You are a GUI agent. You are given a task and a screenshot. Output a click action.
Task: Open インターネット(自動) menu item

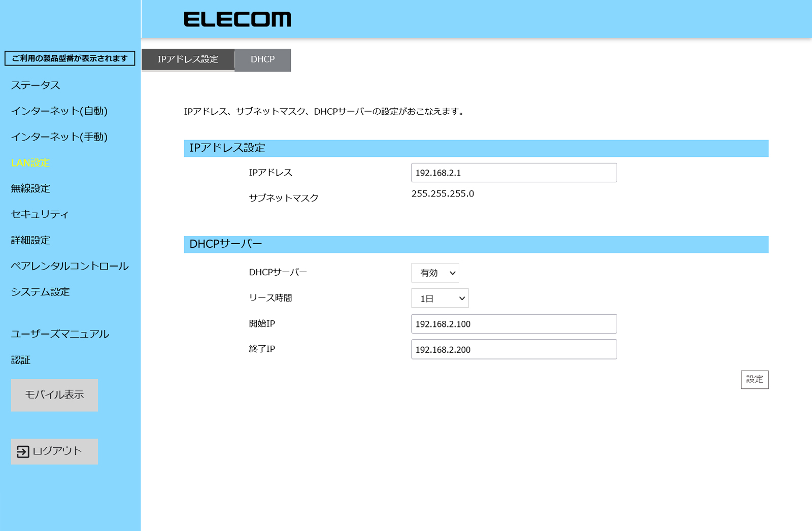tap(59, 111)
